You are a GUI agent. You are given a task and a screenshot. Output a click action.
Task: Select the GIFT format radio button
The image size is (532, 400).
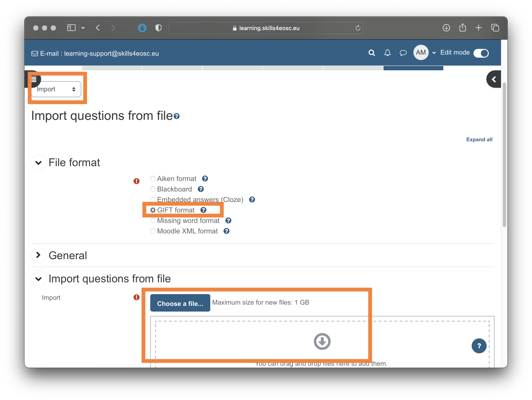(x=153, y=210)
